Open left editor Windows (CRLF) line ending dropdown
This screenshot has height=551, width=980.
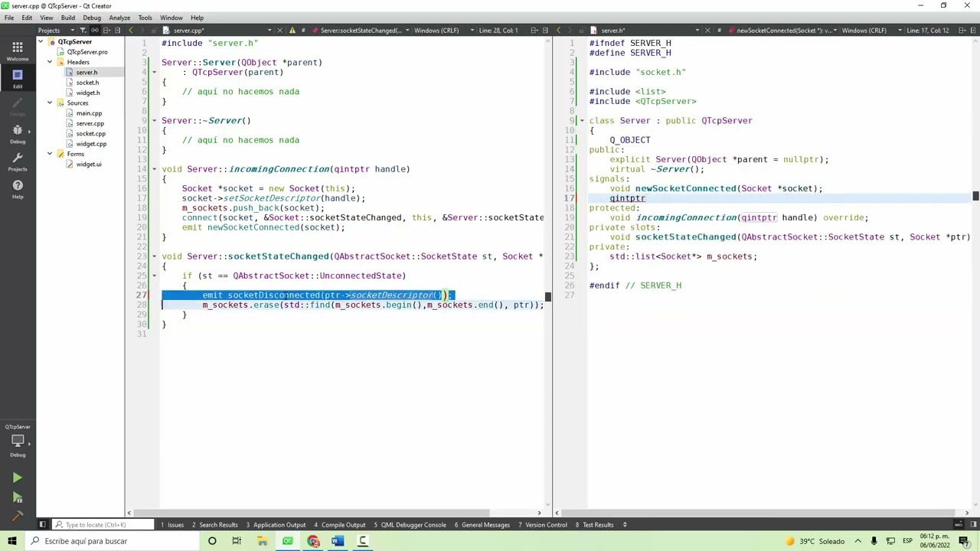tap(441, 31)
